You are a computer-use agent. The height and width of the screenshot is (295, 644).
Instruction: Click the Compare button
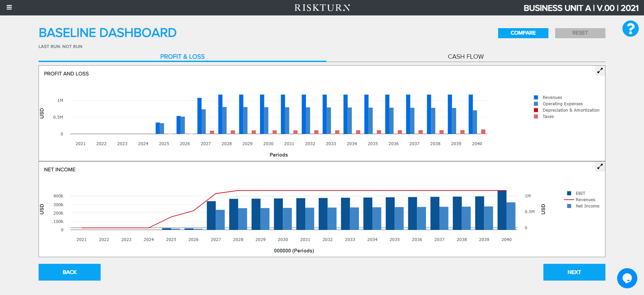click(523, 33)
